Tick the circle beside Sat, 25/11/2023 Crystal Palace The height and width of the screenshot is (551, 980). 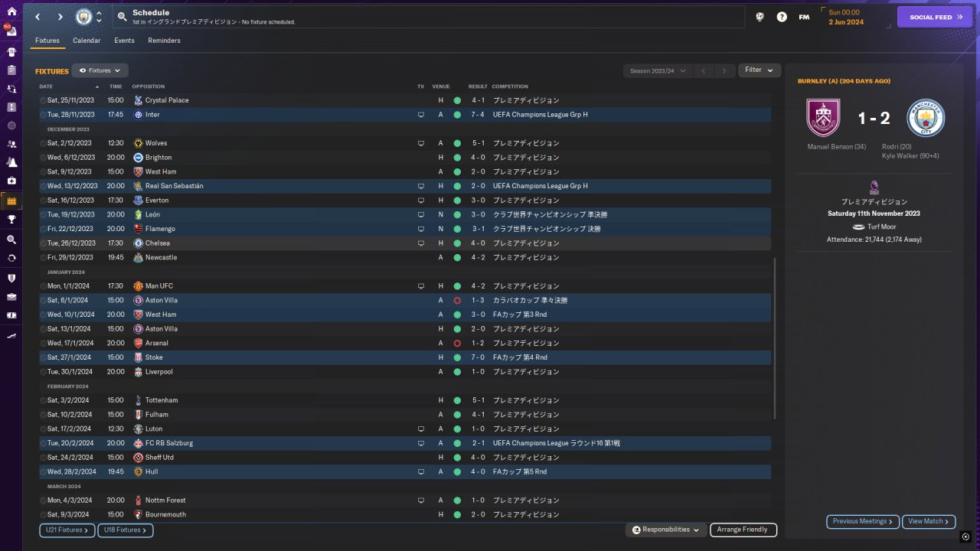tap(43, 100)
